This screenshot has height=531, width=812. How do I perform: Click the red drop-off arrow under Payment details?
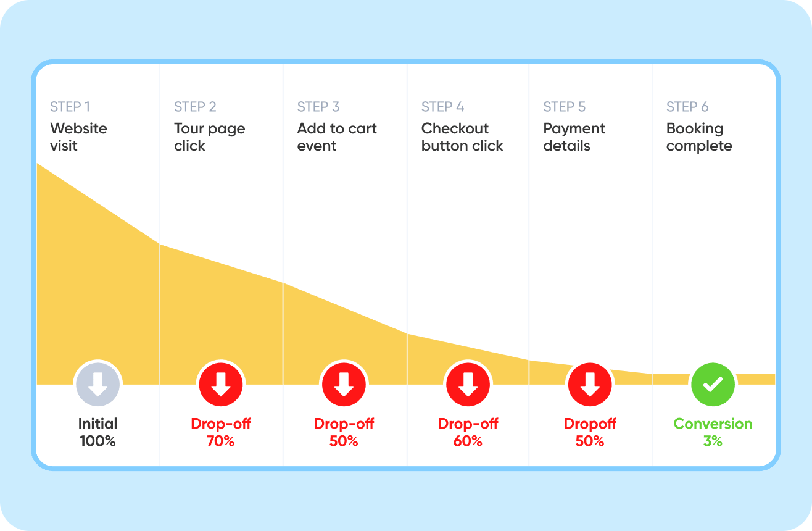[x=590, y=385]
